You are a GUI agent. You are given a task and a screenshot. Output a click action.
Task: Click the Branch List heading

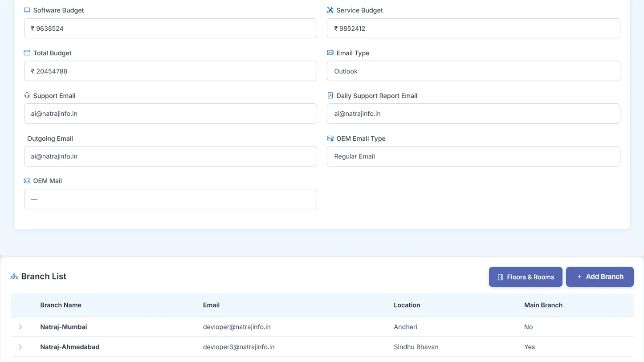point(44,277)
